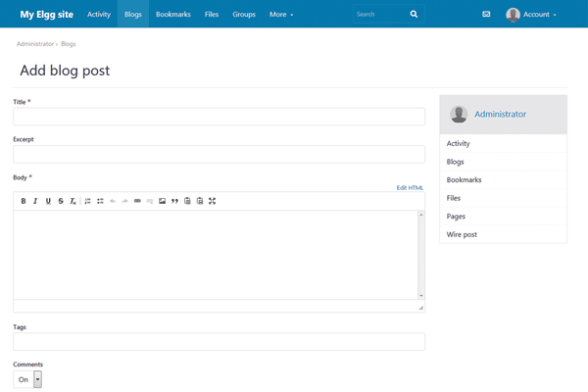Screen dimensions: 588x392
Task: Expand the More menu in navbar
Action: click(281, 15)
